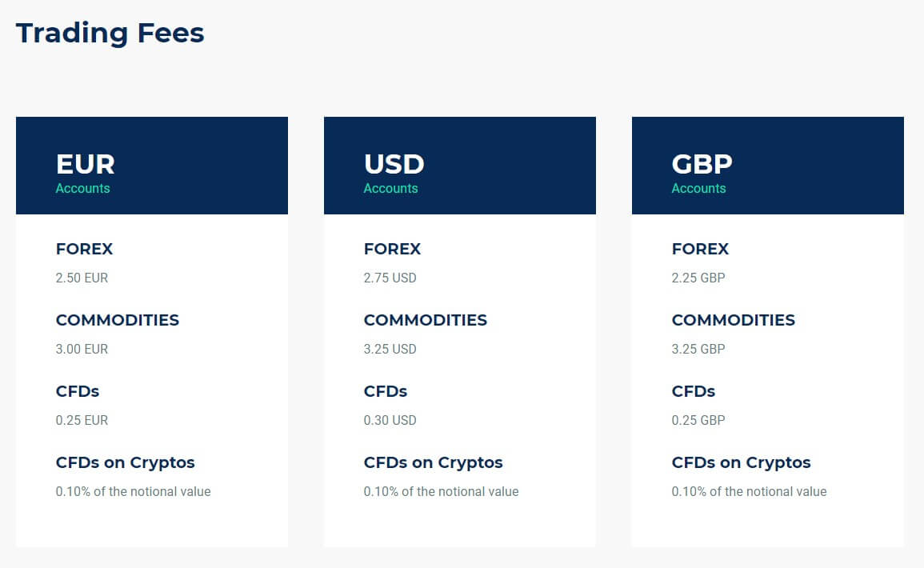Click CFDs on Cryptos in USD card
The width and height of the screenshot is (924, 568).
point(433,462)
